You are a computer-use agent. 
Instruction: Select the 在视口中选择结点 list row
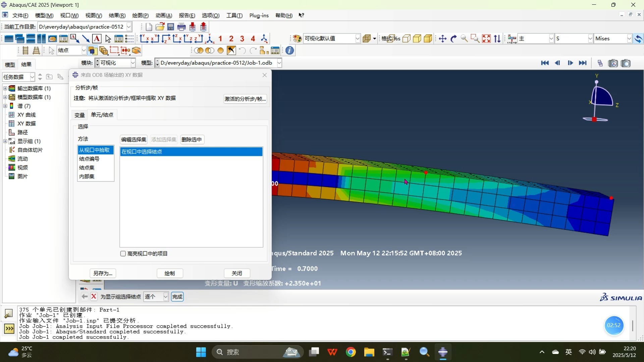[x=191, y=152]
